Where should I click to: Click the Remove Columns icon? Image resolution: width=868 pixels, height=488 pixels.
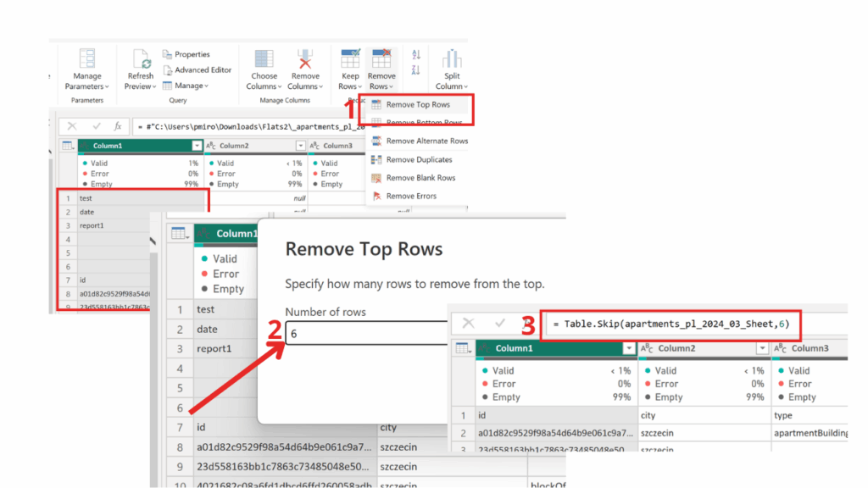coord(305,58)
